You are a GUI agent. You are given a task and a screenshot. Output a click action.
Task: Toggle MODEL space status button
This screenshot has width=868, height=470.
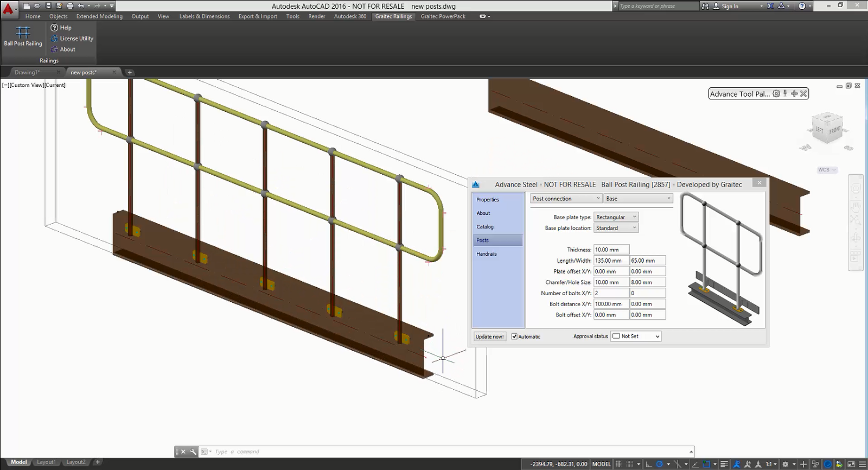[x=601, y=464]
